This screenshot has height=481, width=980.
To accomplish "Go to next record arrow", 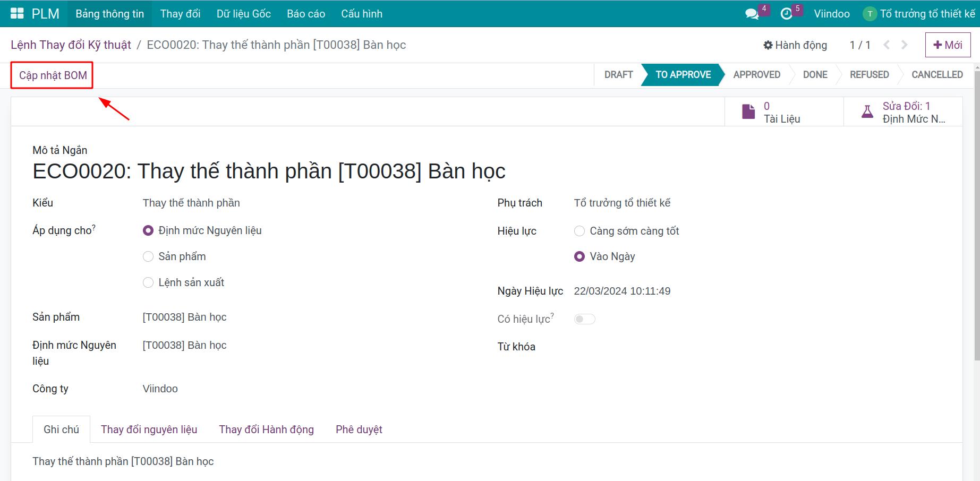I will pos(904,45).
